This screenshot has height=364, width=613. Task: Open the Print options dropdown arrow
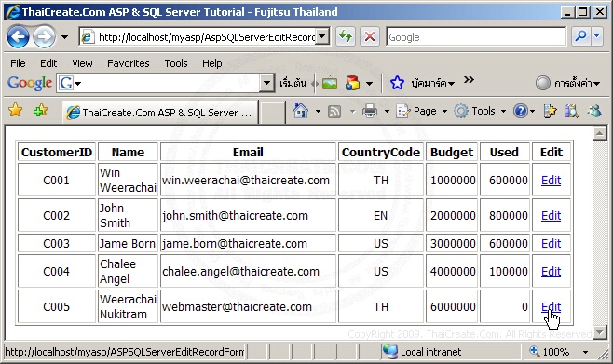click(387, 112)
